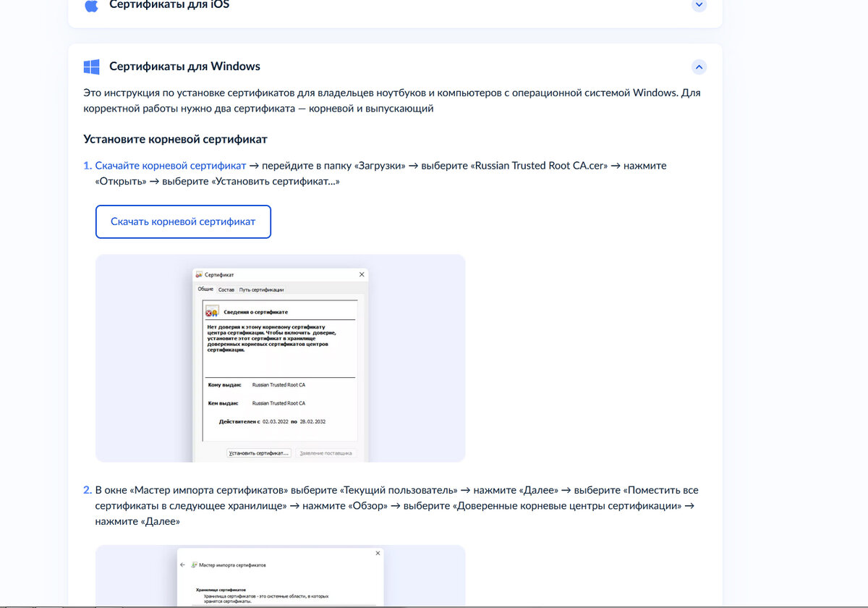Click the certificate icon in the «Сертификат» title bar
The width and height of the screenshot is (868, 608).
[x=198, y=274]
